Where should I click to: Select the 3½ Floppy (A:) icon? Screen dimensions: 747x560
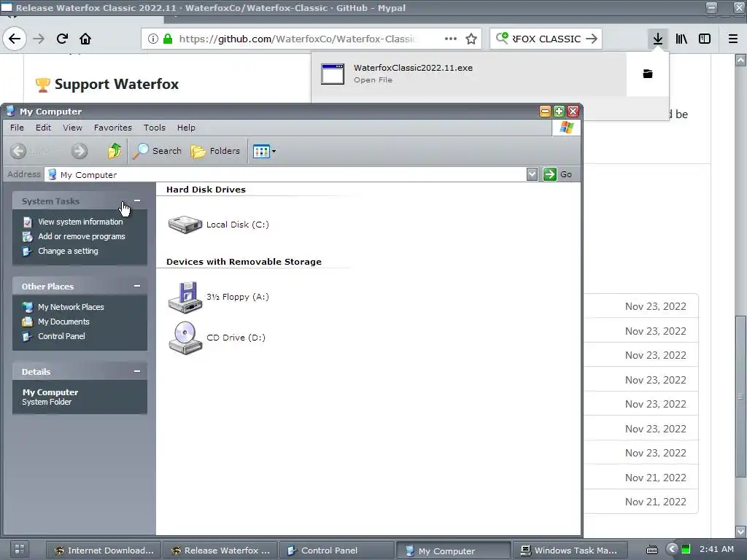(185, 297)
